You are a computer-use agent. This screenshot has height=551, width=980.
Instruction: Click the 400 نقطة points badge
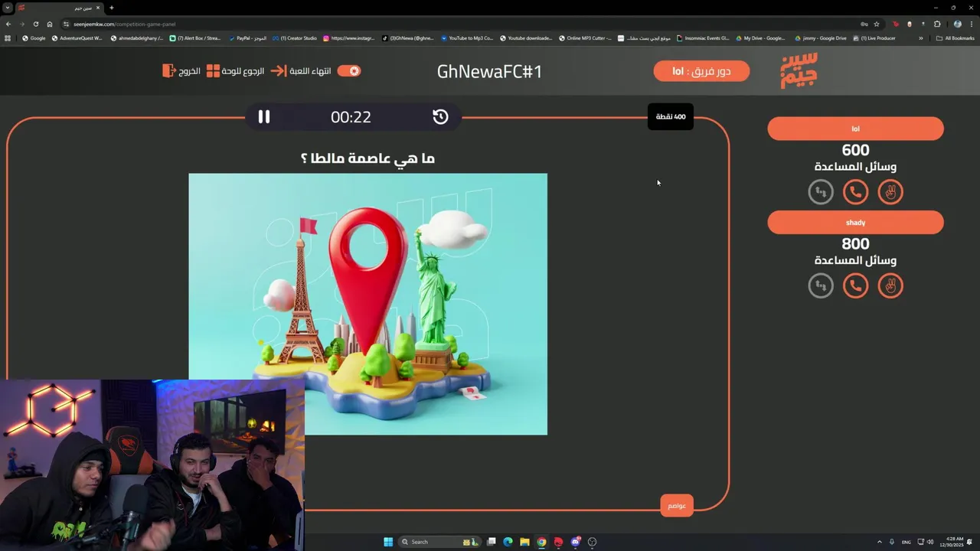(671, 117)
